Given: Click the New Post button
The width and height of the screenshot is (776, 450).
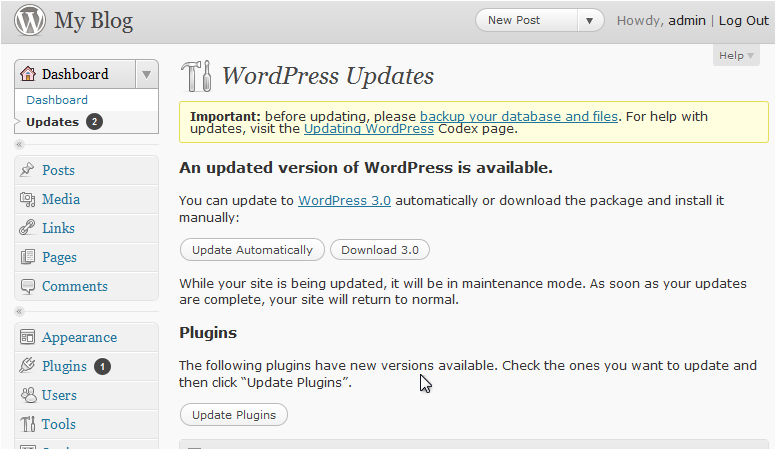Looking at the screenshot, I should [x=527, y=21].
